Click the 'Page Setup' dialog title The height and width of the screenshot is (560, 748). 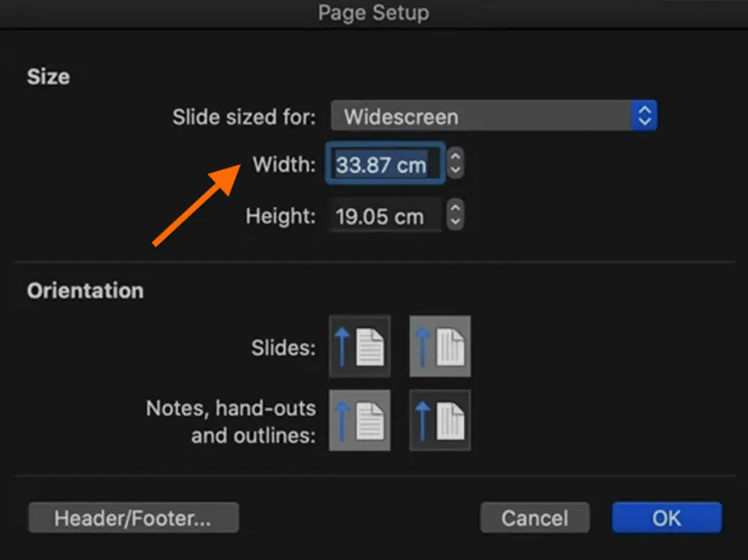coord(373,12)
